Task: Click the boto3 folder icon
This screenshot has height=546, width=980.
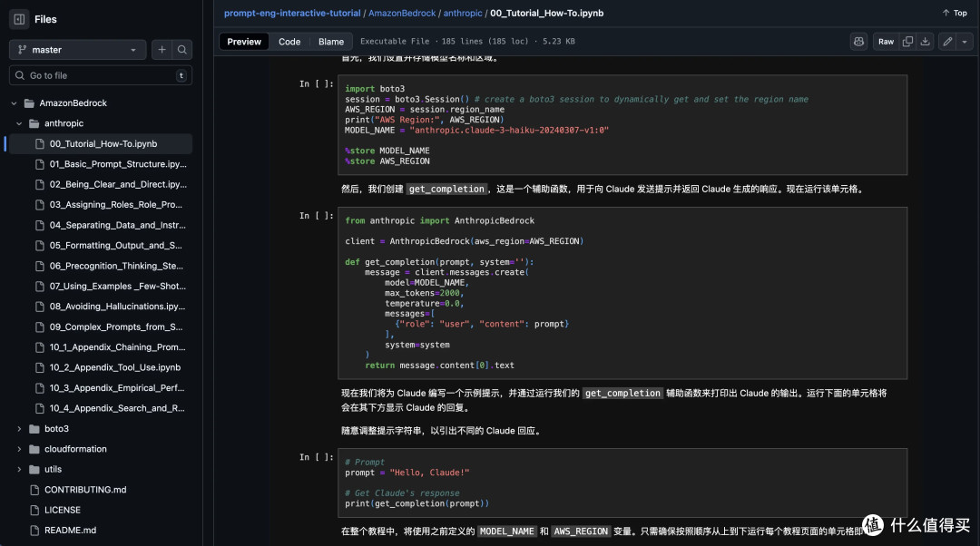Action: 34,429
